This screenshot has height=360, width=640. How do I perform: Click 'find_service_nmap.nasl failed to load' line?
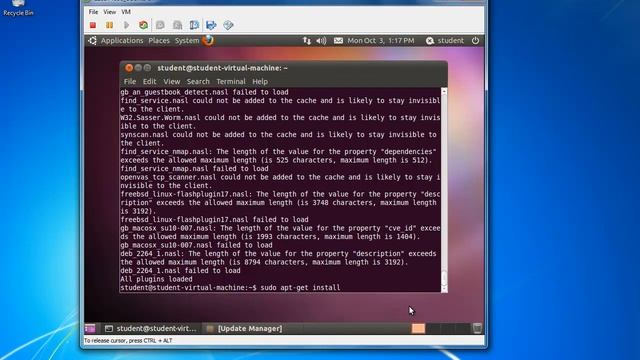click(194, 169)
